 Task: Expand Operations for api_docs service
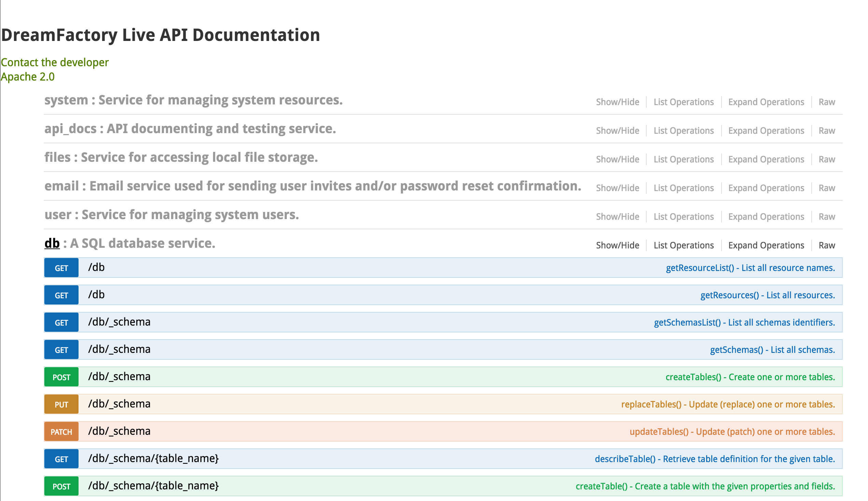(766, 130)
